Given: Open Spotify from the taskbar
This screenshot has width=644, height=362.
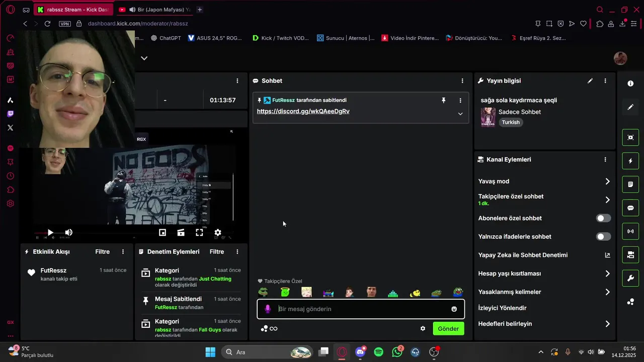Looking at the screenshot, I should pyautogui.click(x=379, y=352).
